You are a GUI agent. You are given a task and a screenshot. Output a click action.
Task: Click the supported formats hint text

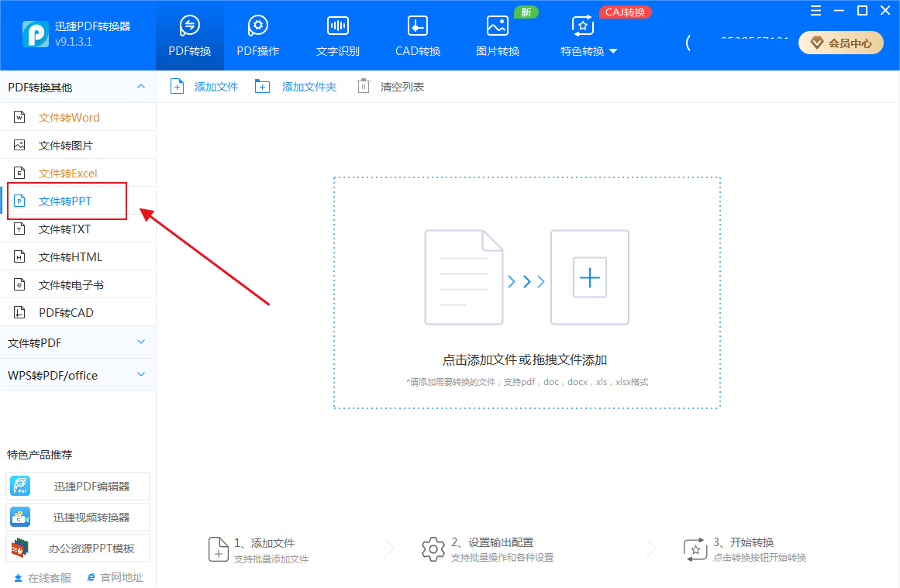(527, 382)
